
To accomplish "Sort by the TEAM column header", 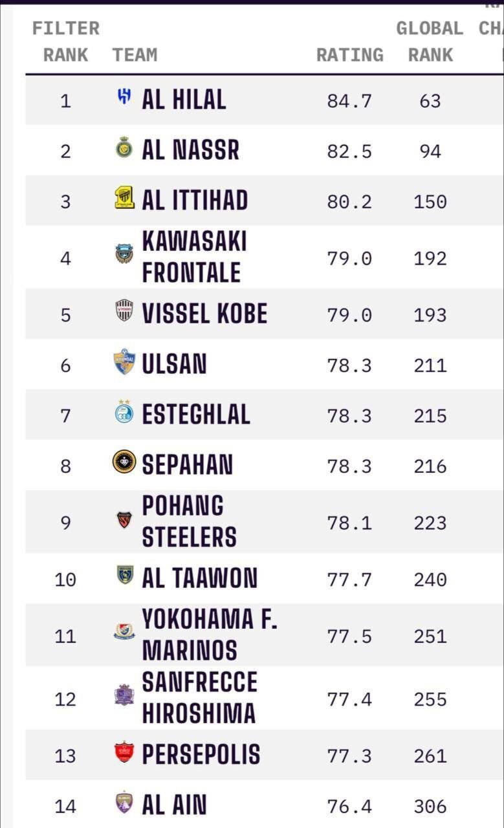I will [x=135, y=55].
